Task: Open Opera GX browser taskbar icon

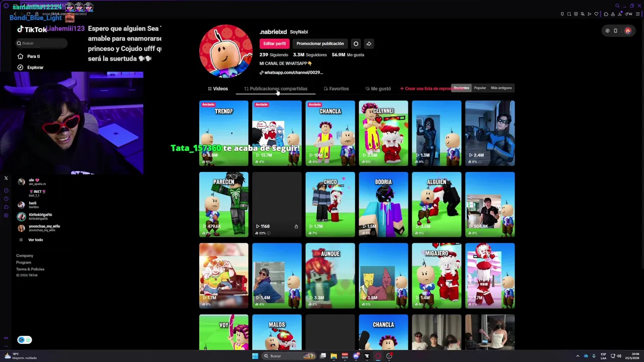Action: pyautogui.click(x=378, y=356)
